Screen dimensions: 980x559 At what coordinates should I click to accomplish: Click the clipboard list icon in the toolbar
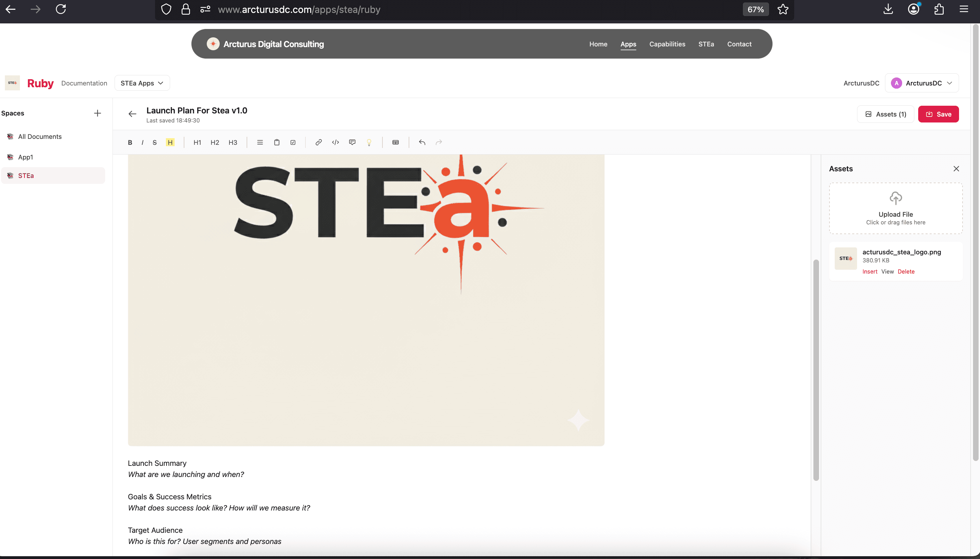(x=277, y=142)
